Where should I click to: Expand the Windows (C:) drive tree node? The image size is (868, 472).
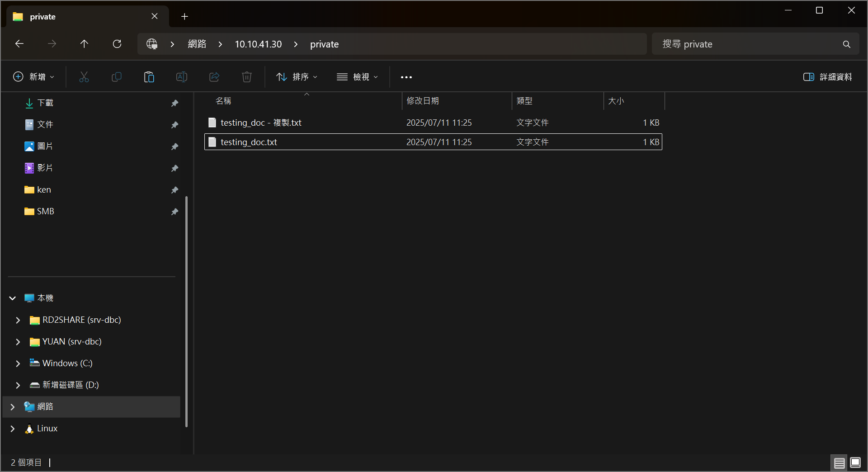18,363
